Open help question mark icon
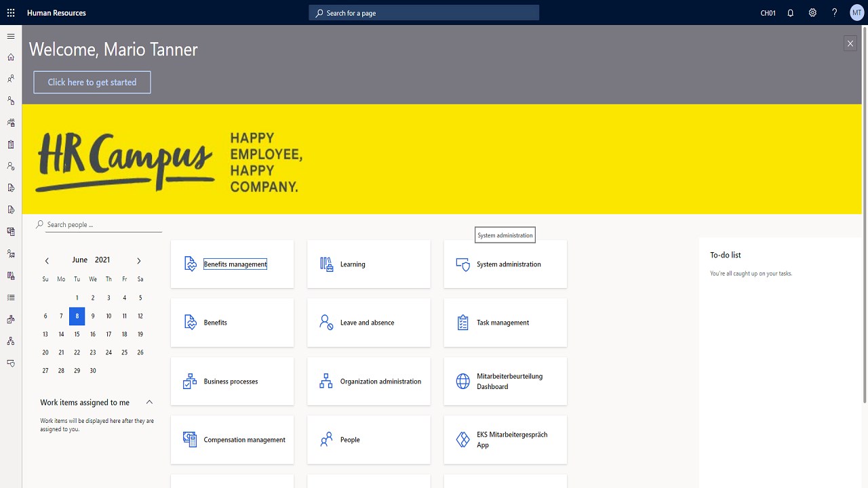This screenshot has width=868, height=488. coord(834,13)
